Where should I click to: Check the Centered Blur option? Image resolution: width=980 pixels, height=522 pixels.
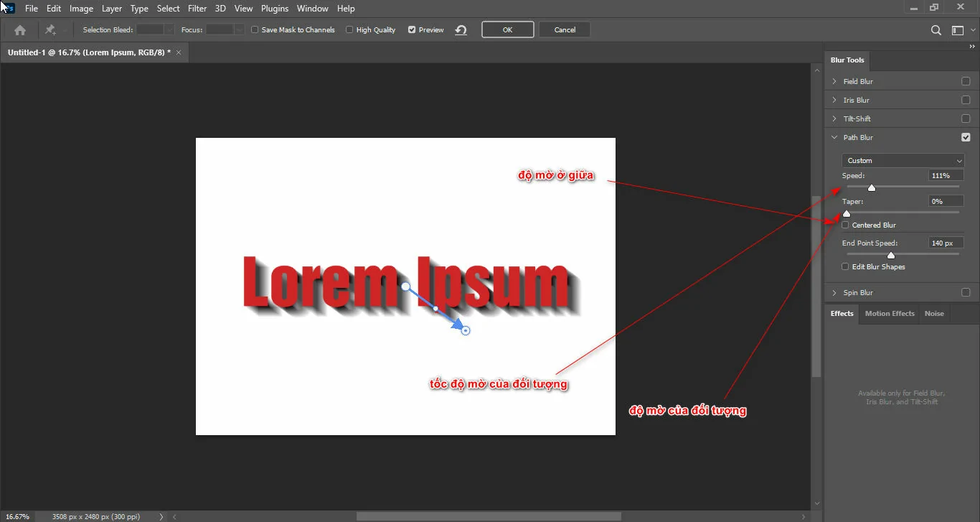click(844, 225)
